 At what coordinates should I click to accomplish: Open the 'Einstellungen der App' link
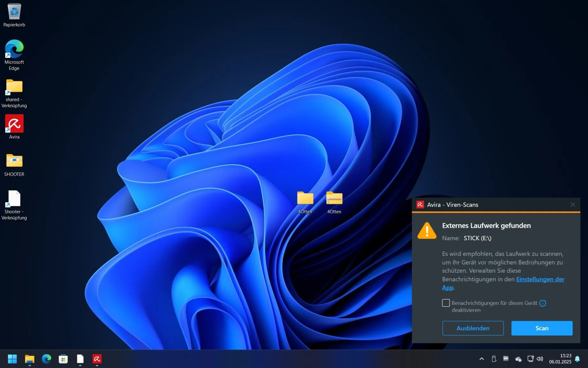click(540, 279)
